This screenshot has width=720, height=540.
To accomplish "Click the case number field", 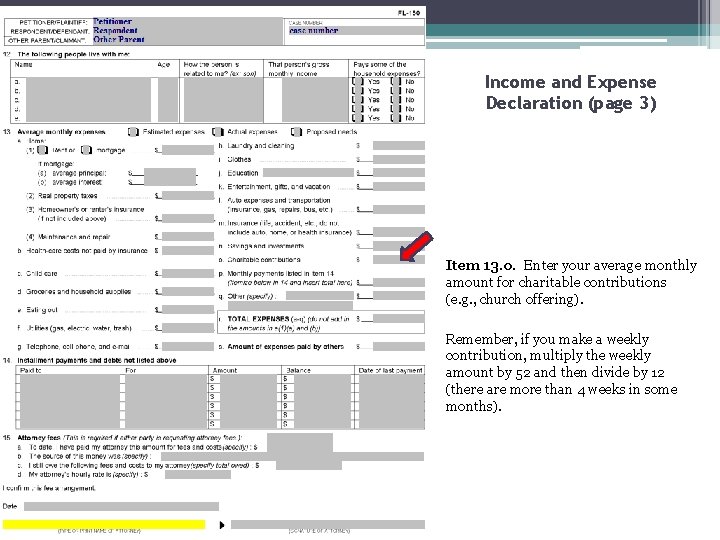I will (356, 31).
